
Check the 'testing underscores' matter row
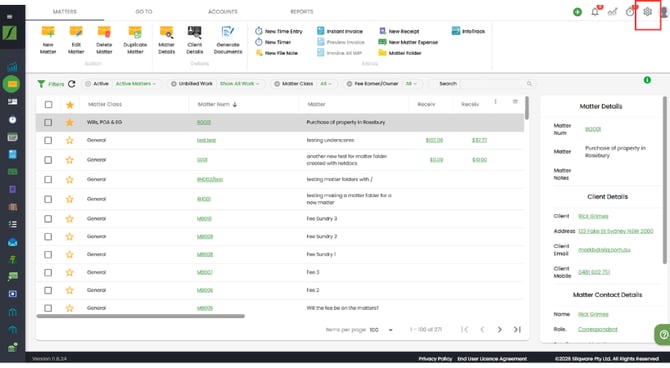click(48, 140)
